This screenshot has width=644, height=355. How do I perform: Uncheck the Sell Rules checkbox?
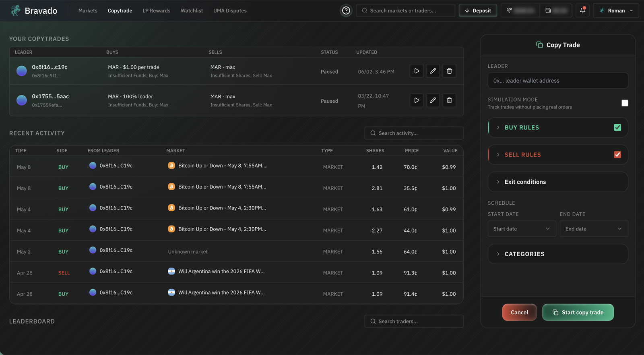click(617, 155)
